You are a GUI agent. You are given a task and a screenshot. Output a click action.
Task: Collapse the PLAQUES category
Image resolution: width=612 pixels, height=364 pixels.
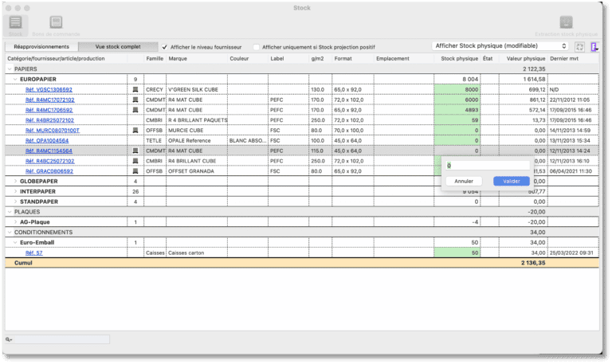tap(10, 212)
